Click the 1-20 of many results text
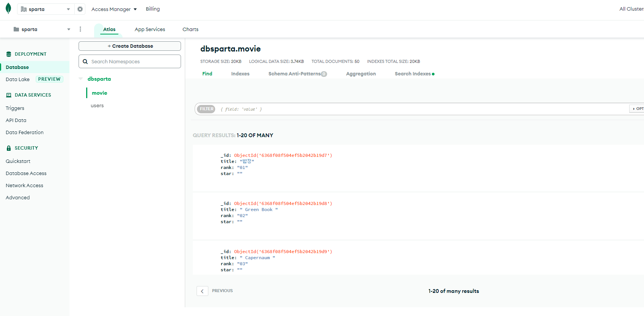Image resolution: width=644 pixels, height=316 pixels. 453,291
